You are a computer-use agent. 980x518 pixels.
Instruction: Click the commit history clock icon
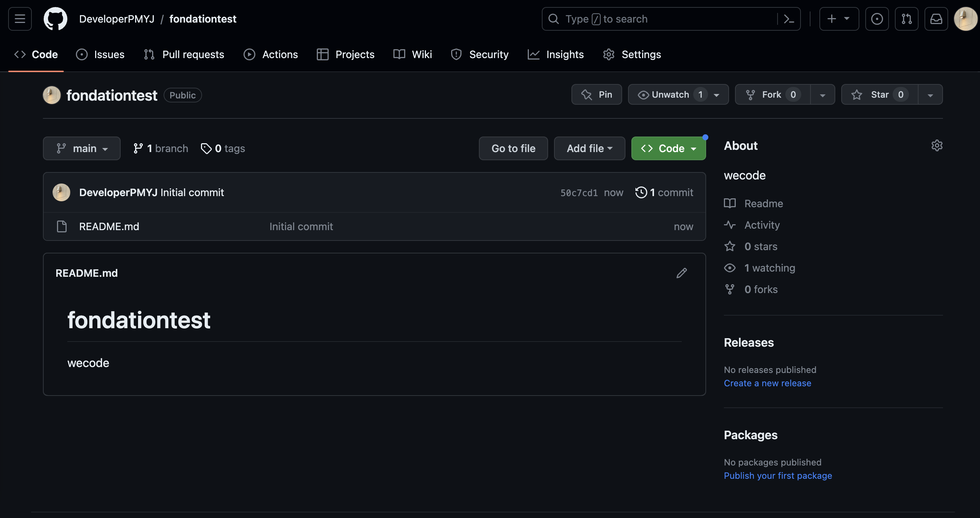coord(641,192)
